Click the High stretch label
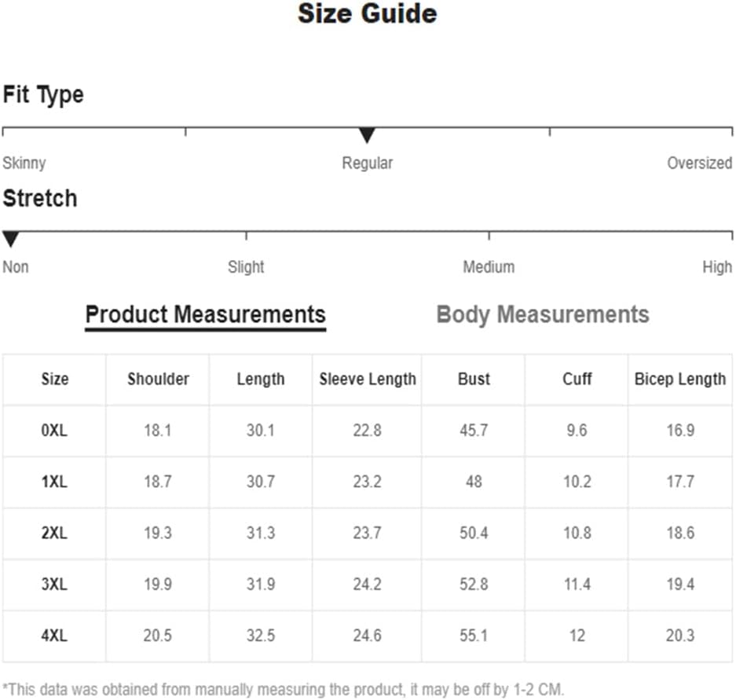Viewport: 736px width, 700px height. tap(716, 266)
